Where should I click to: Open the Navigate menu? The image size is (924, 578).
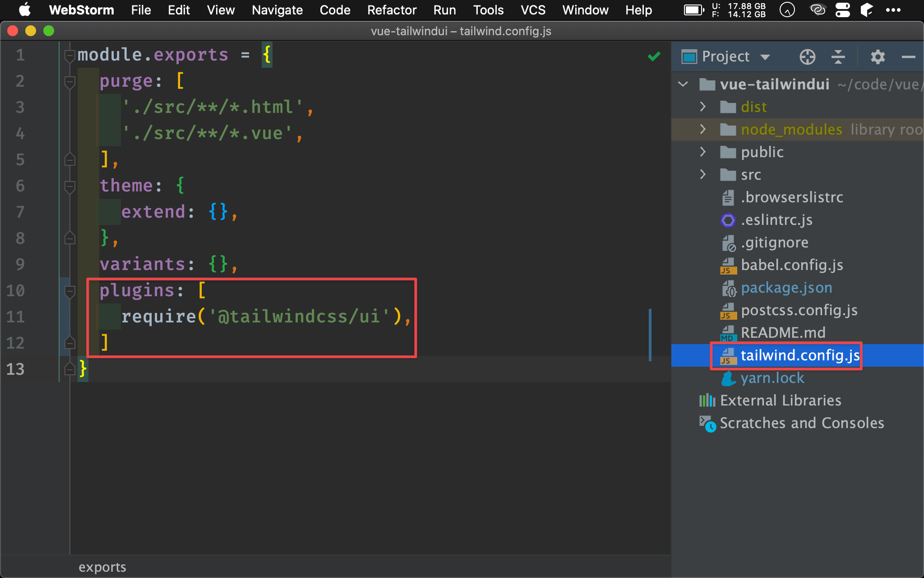tap(277, 10)
